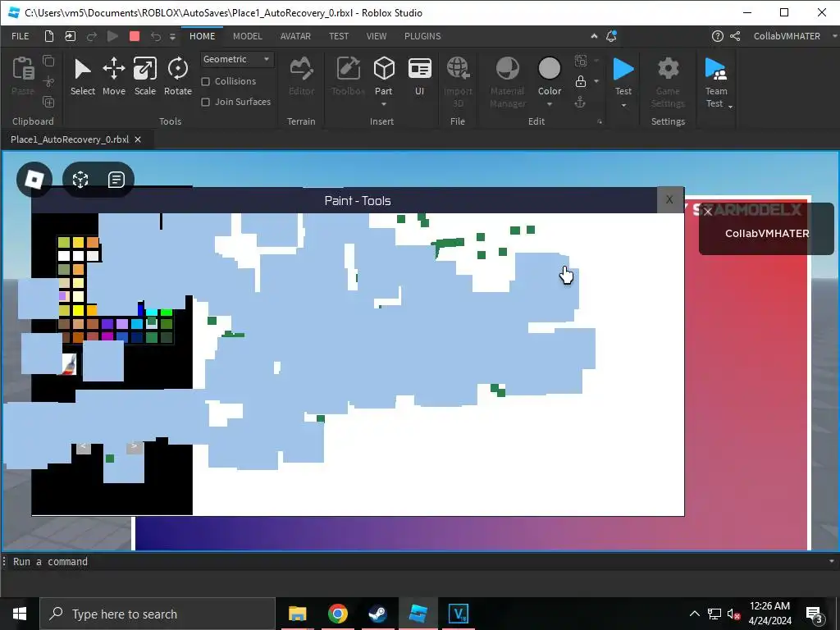Open the Toolbox panel
840x630 pixels.
coord(348,76)
